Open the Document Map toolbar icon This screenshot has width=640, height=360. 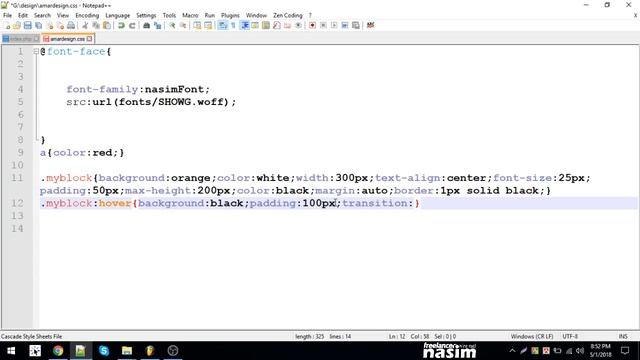[266, 25]
